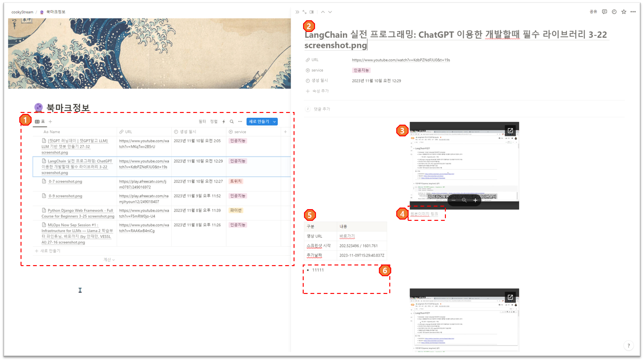Add a new property column with the plus icon in the header
Viewport: 644px width, 361px height.
285,132
